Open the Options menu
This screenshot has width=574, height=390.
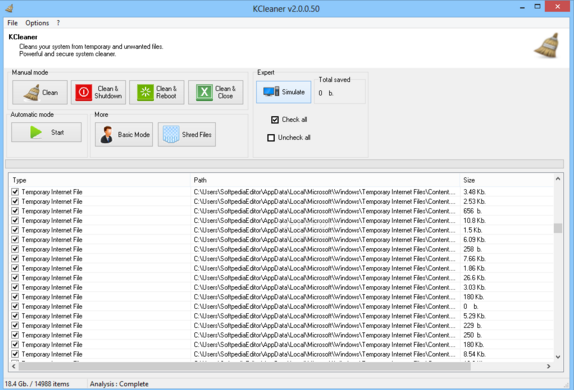coord(37,23)
